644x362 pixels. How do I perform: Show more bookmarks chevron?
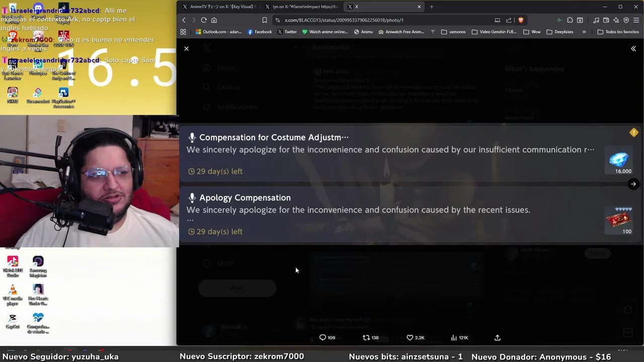point(584,32)
